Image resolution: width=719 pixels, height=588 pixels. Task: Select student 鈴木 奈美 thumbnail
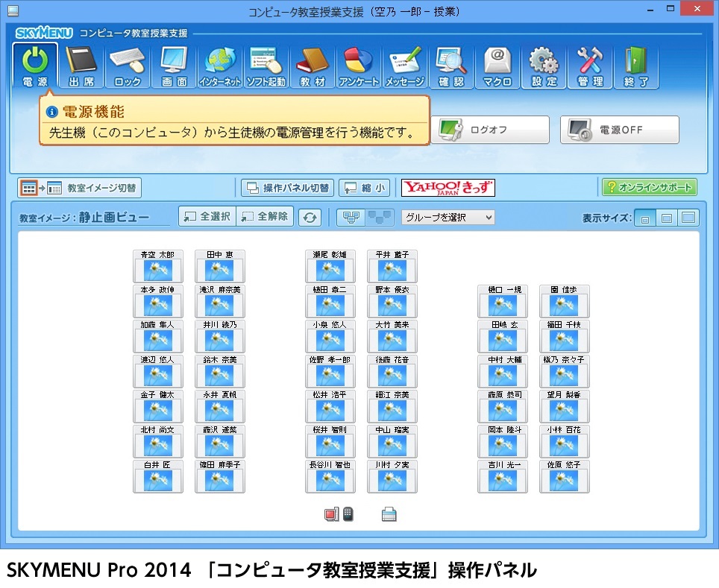pos(219,371)
